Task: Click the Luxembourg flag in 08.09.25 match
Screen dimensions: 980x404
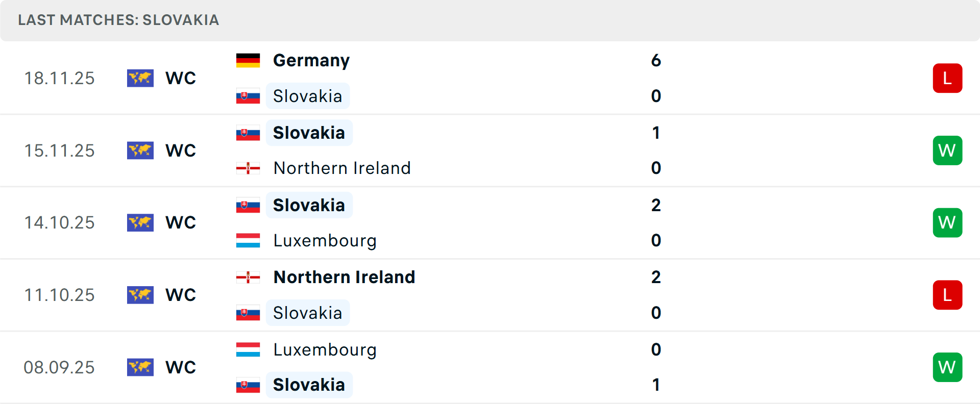Action: point(248,349)
